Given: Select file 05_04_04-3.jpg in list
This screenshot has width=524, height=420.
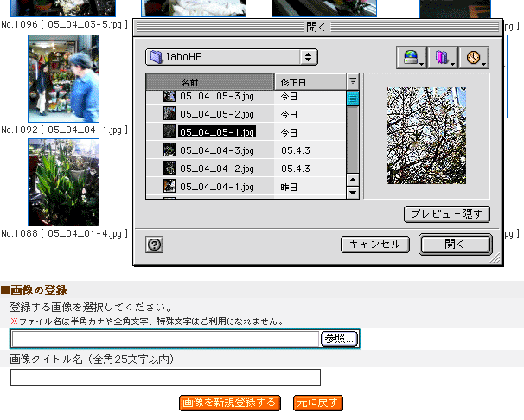Looking at the screenshot, I should 216,150.
